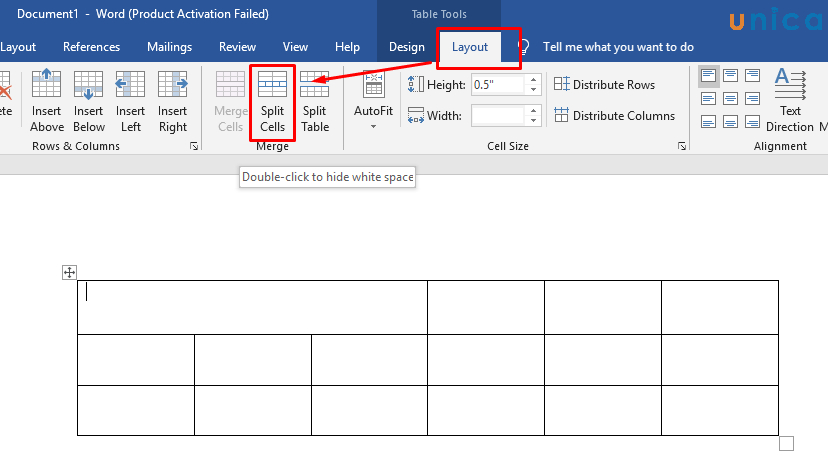Open the Cell Size dialog launcher
828x465 pixels.
pyautogui.click(x=682, y=146)
